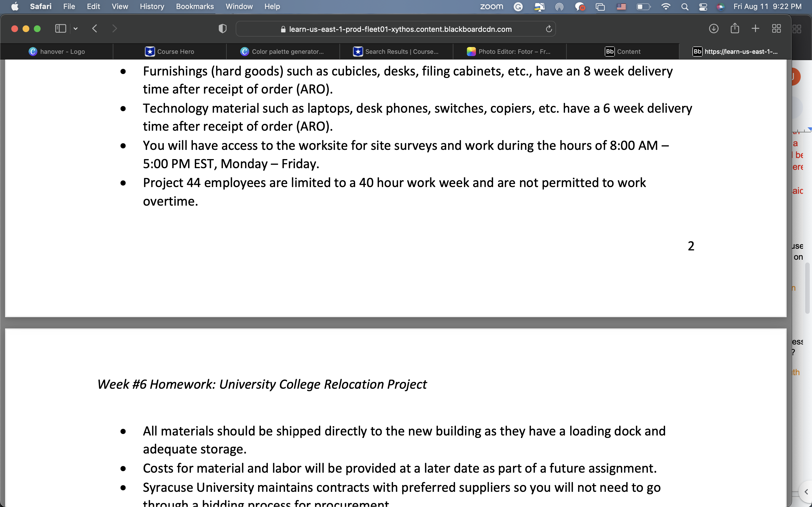This screenshot has height=507, width=812.
Task: Open the battery status dropdown
Action: point(643,7)
